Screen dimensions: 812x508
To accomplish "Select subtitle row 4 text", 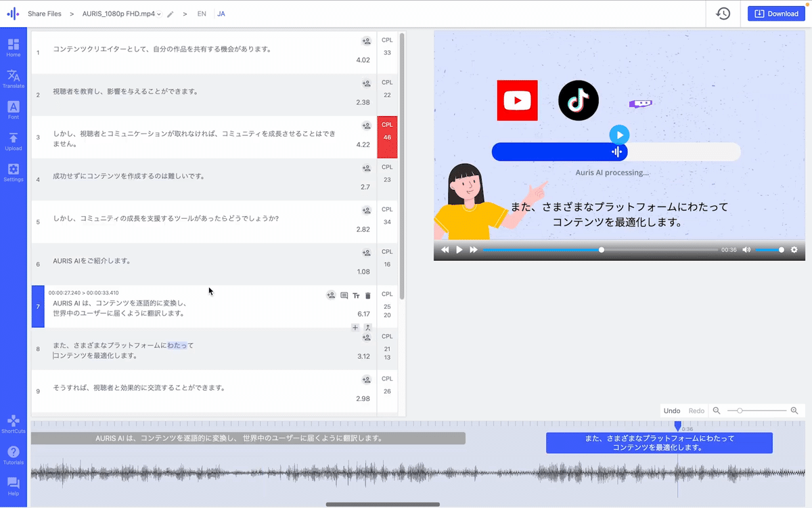I will point(129,176).
